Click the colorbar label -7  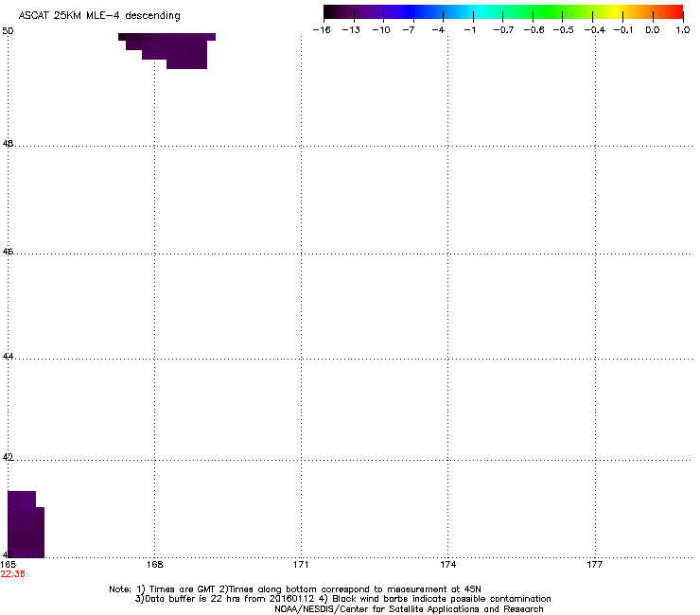(x=409, y=30)
